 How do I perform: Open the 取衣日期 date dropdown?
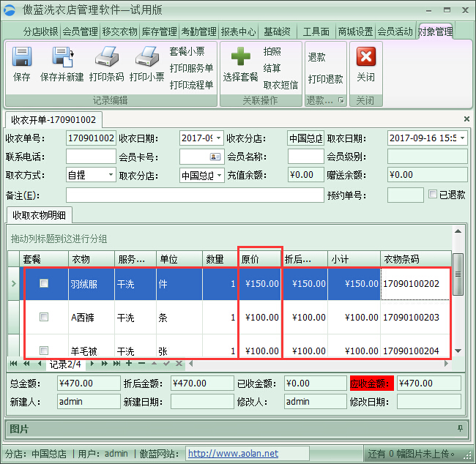(x=462, y=138)
